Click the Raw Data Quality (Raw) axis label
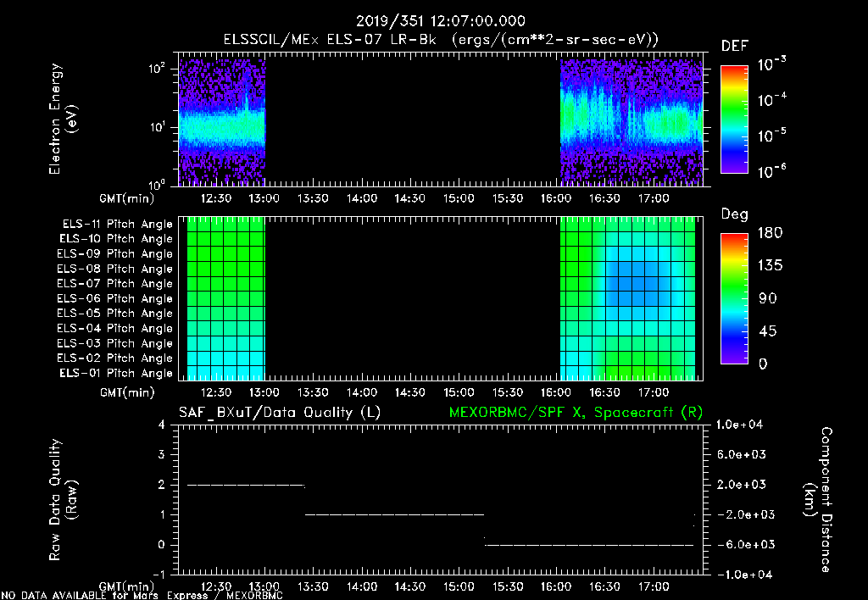 [x=63, y=500]
